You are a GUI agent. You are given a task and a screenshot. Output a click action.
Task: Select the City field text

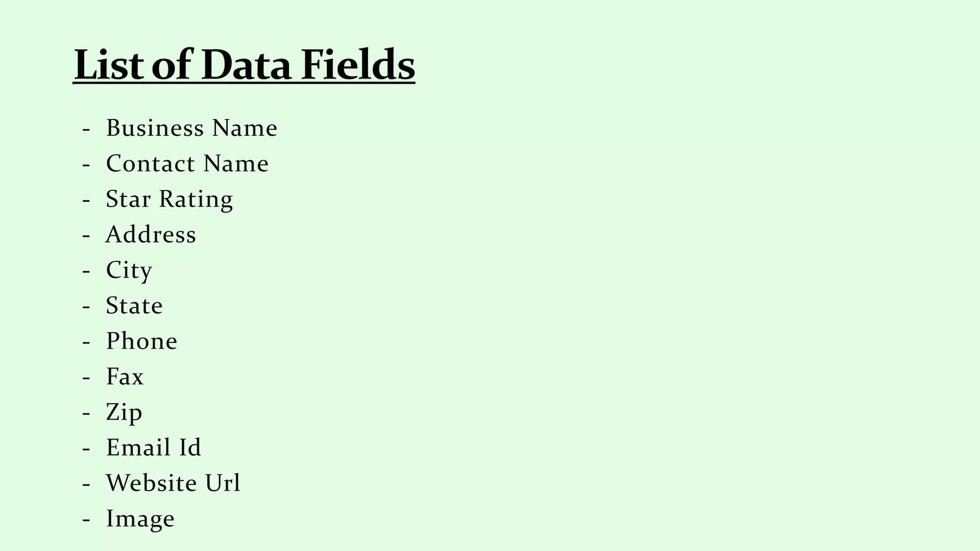129,270
